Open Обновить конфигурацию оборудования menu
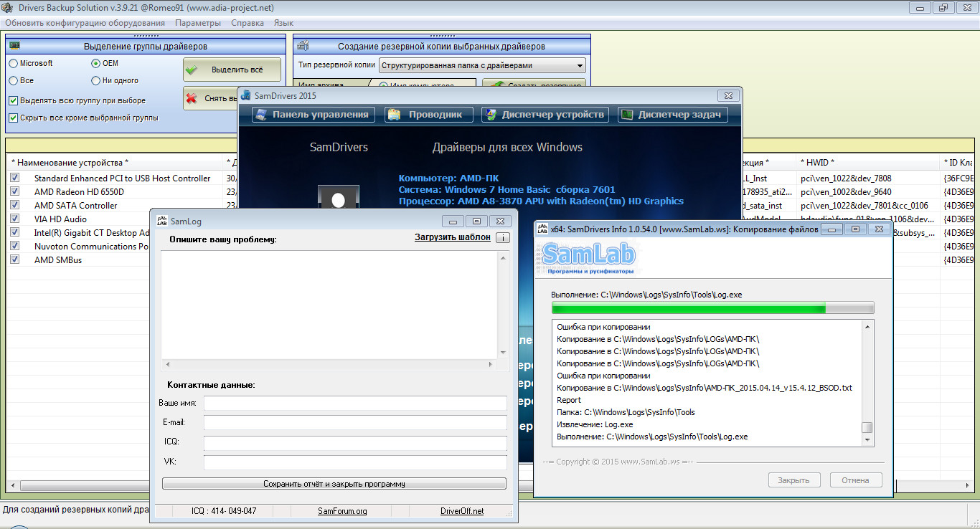Image resolution: width=980 pixels, height=529 pixels. point(85,23)
